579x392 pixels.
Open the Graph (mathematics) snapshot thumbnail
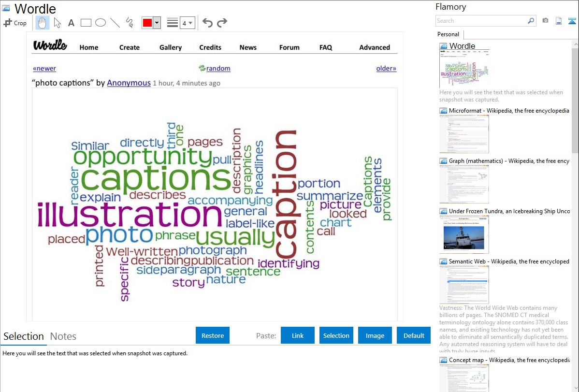[x=464, y=184]
